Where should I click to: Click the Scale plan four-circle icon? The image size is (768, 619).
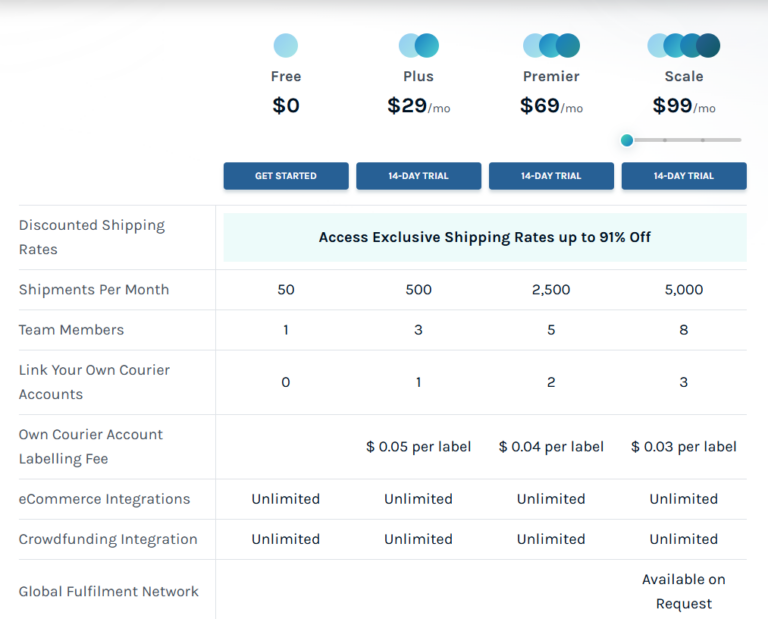click(684, 46)
